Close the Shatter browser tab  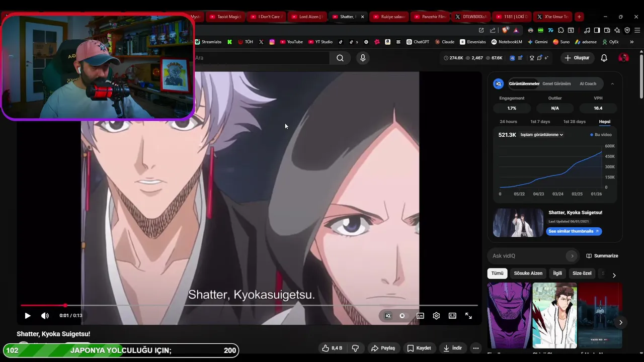pos(362,17)
